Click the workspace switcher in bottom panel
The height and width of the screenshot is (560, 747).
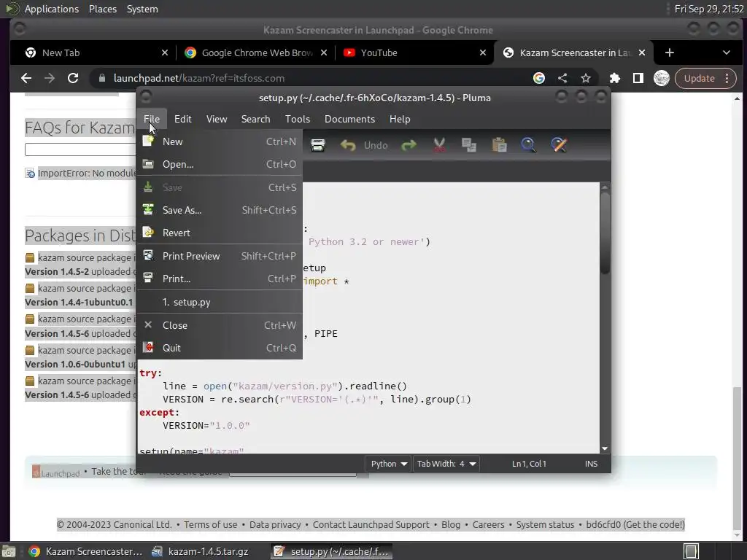(692, 551)
